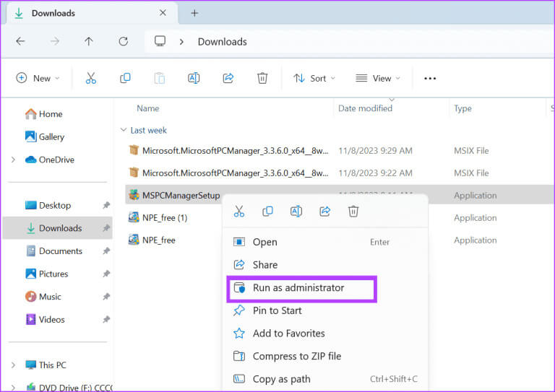555x392 pixels.
Task: Open Music in the navigation pane
Action: (x=43, y=297)
